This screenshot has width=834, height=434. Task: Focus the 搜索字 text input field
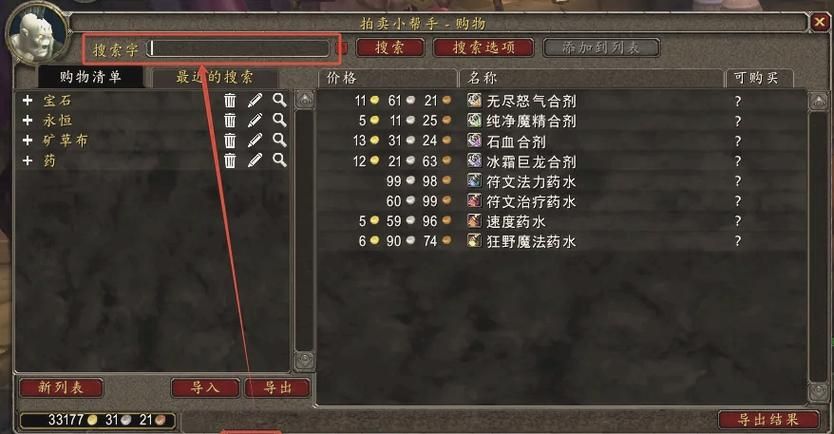(x=238, y=49)
